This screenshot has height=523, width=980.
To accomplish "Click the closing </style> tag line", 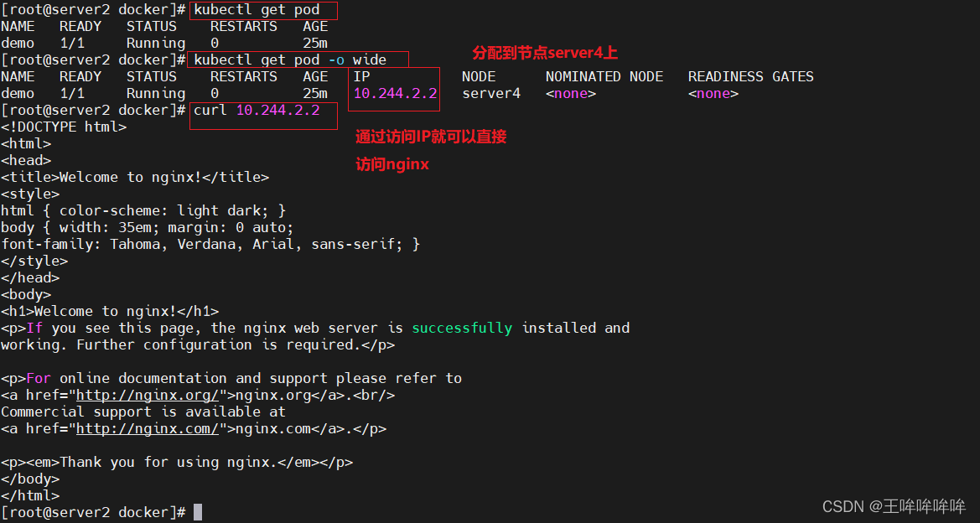I will pos(34,261).
